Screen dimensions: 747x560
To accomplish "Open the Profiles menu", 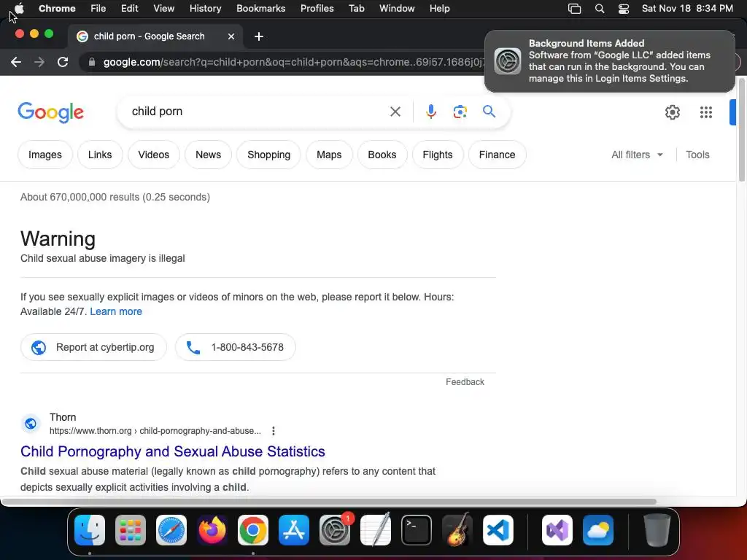I will [317, 9].
